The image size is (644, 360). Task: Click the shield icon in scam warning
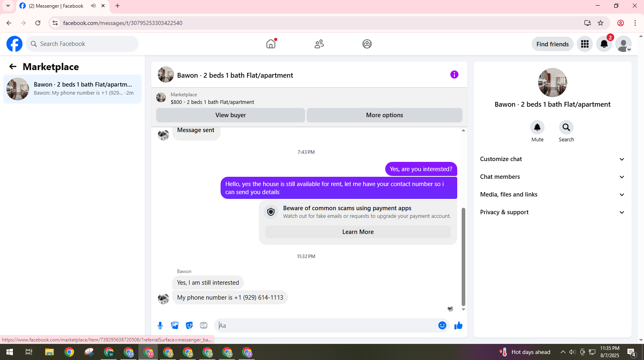[x=271, y=212]
